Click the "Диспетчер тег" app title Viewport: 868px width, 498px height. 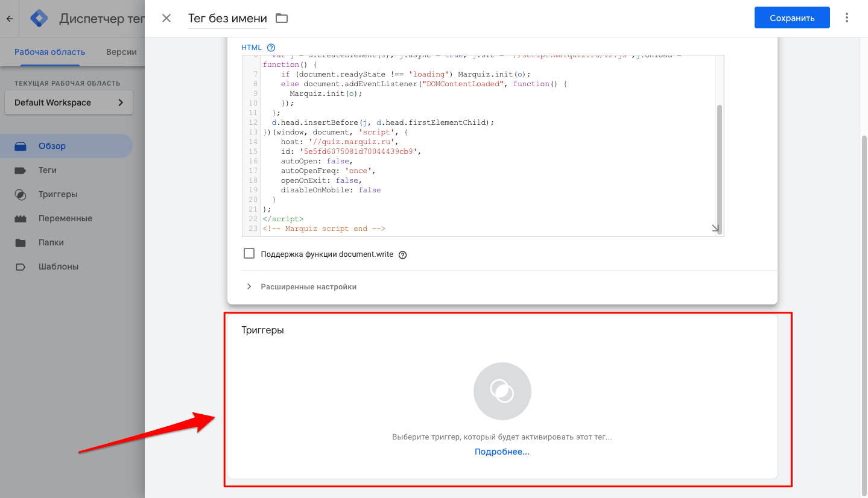pyautogui.click(x=101, y=19)
